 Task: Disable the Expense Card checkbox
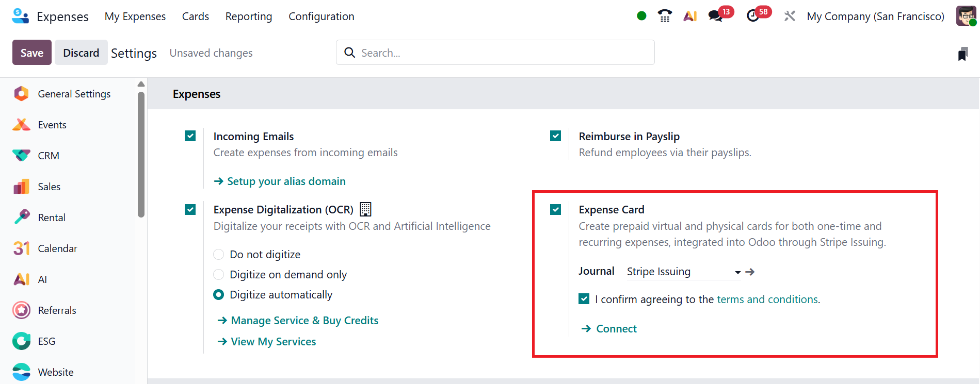[556, 210]
